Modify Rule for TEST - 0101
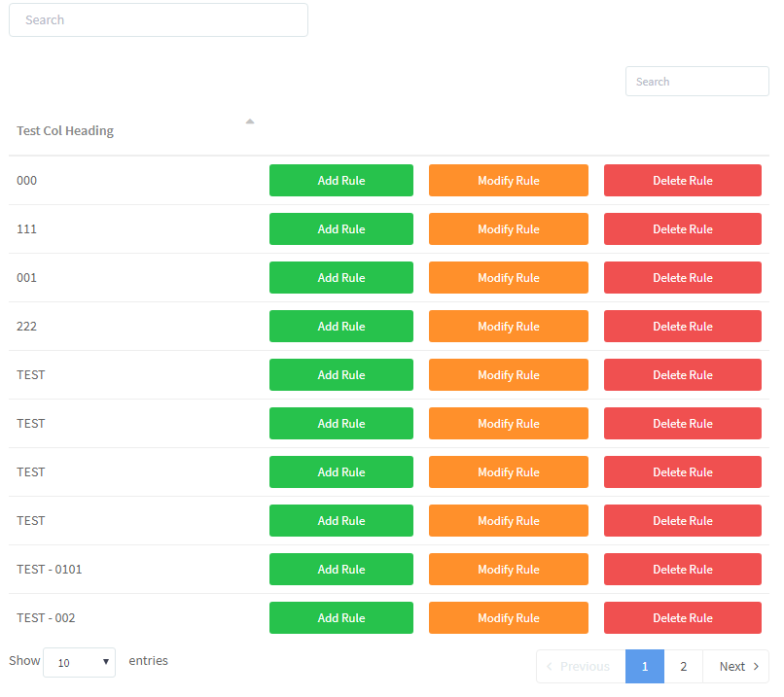 (509, 569)
